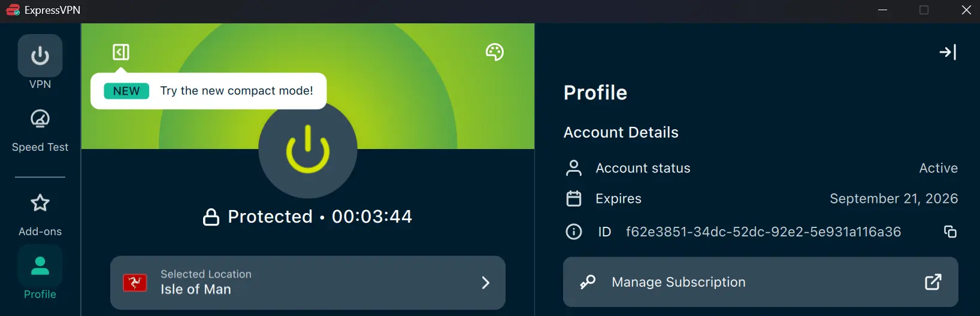
Task: Open Manage Subscription
Action: pos(761,282)
